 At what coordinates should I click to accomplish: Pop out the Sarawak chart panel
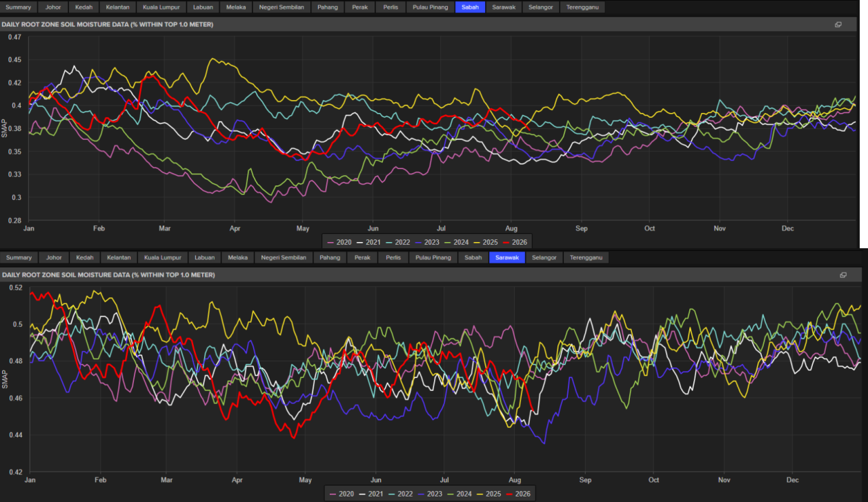coord(842,275)
